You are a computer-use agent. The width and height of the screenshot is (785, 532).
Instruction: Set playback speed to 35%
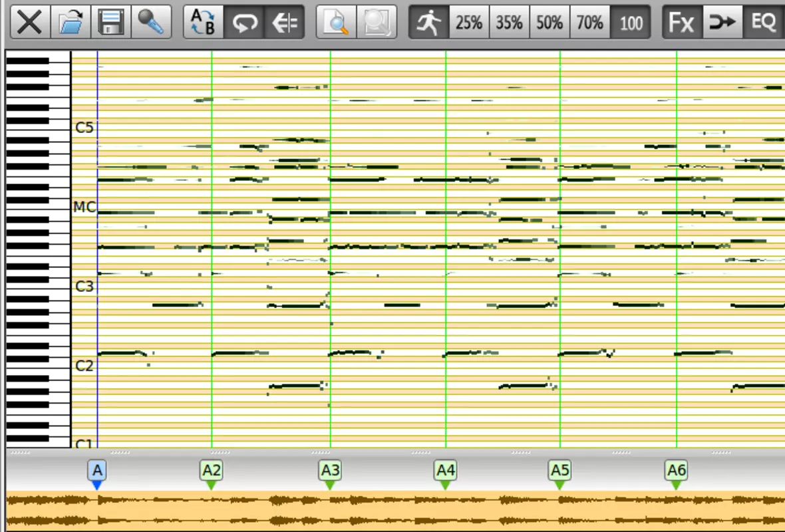509,22
